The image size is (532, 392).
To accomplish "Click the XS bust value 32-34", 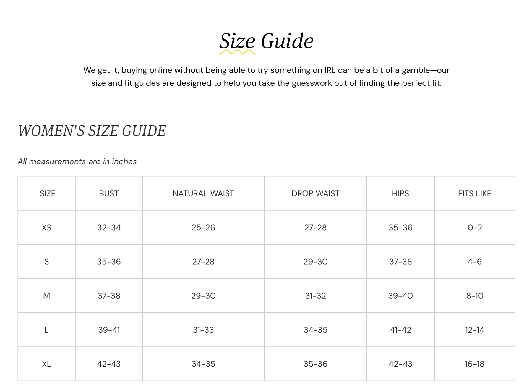I will click(109, 228).
